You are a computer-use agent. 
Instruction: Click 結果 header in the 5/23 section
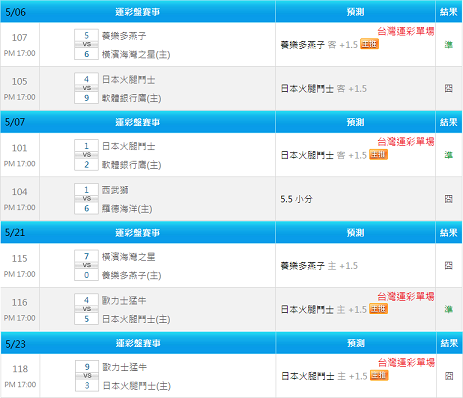449,343
